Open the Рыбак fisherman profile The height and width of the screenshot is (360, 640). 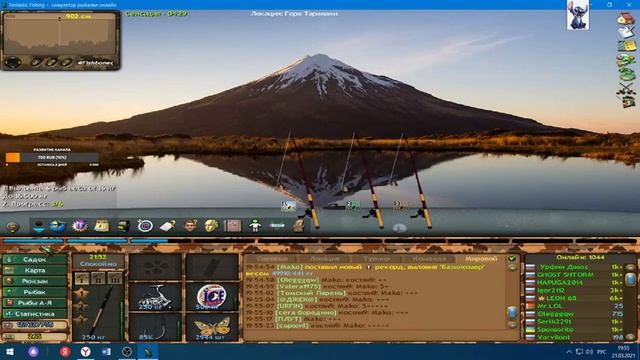pos(34,292)
